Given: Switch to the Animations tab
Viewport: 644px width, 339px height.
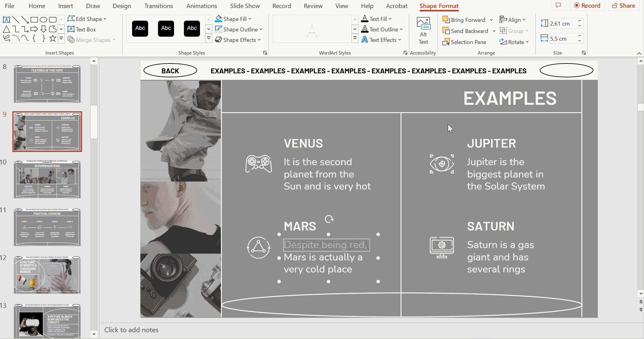Looking at the screenshot, I should tap(202, 6).
